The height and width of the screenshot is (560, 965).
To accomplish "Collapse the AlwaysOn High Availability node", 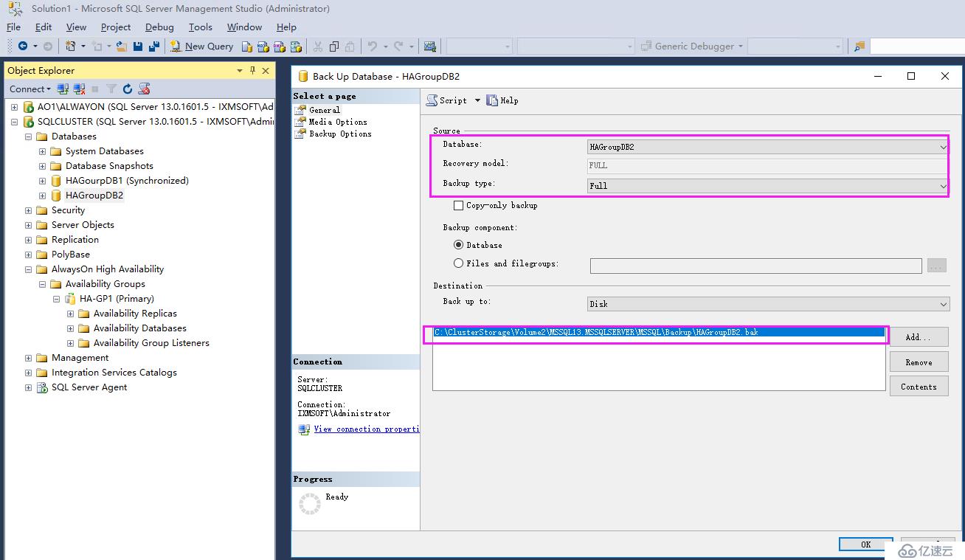I will pos(28,269).
